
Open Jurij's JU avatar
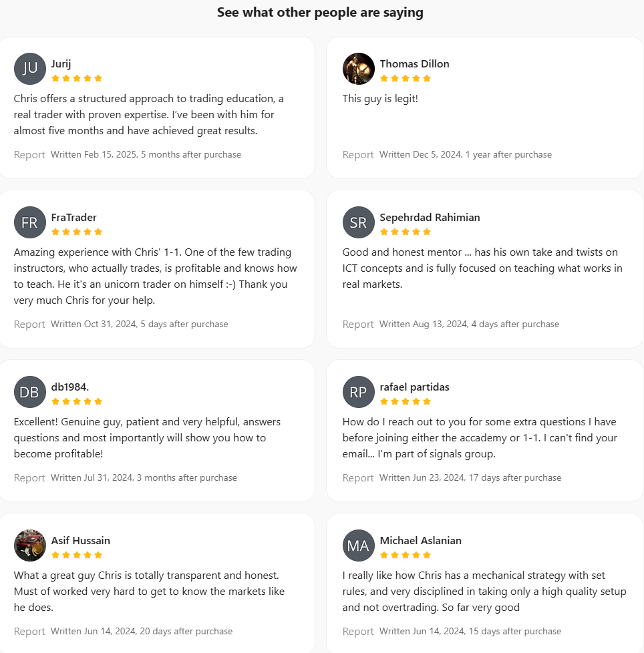29,68
